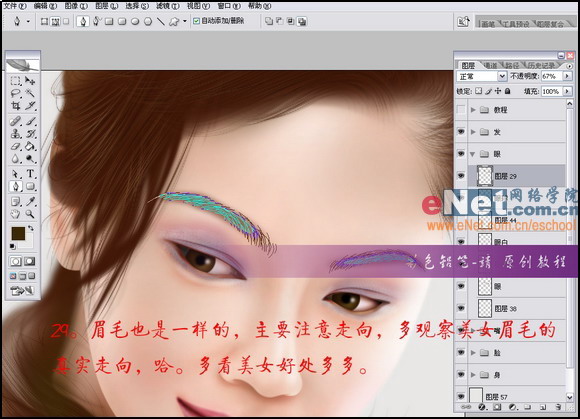Select the Dodge tool
The width and height of the screenshot is (580, 419).
pos(30,159)
